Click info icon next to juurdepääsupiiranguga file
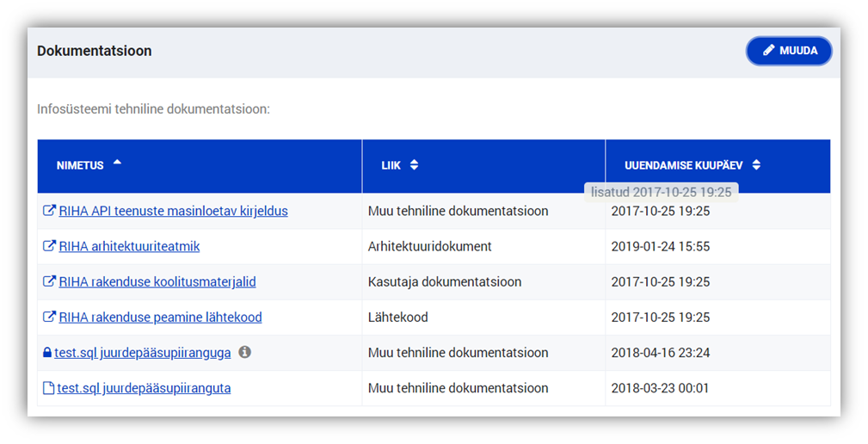Screen dimensions: 868x444 [x=244, y=352]
